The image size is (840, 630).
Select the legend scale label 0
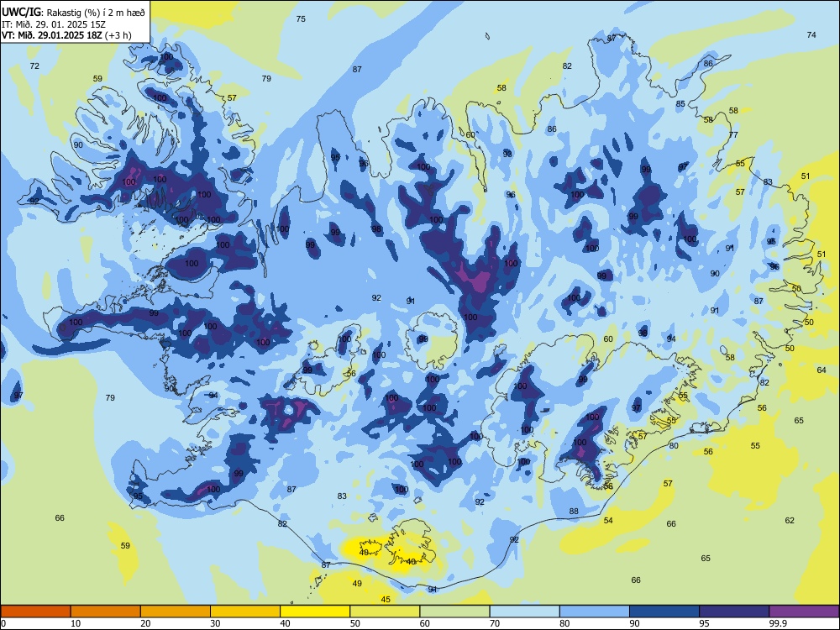tap(3, 623)
